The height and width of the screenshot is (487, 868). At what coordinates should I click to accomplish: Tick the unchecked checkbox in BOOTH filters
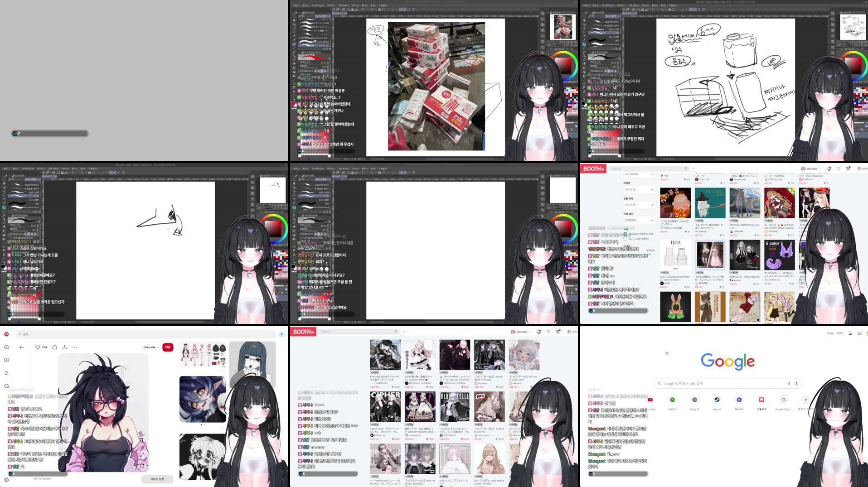pos(626,239)
